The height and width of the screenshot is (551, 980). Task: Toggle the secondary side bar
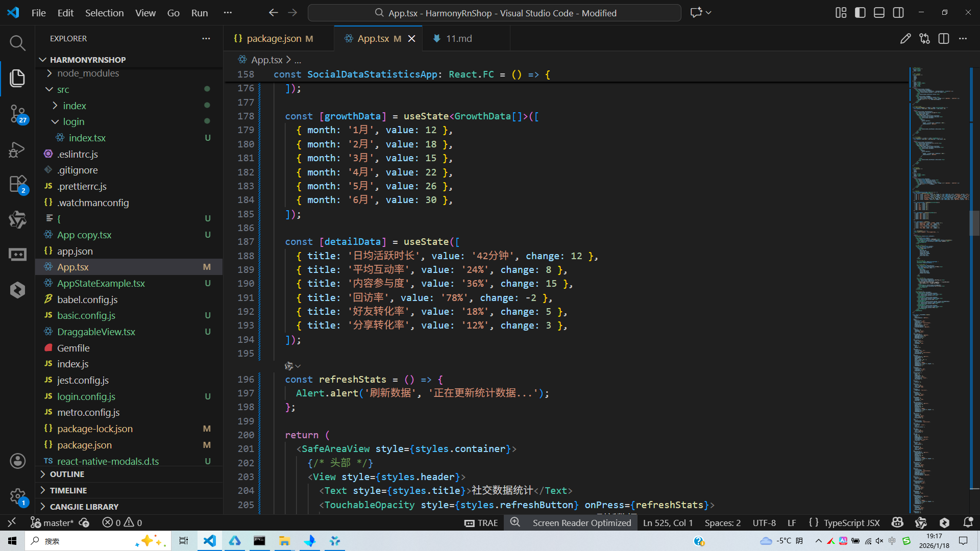click(x=898, y=13)
